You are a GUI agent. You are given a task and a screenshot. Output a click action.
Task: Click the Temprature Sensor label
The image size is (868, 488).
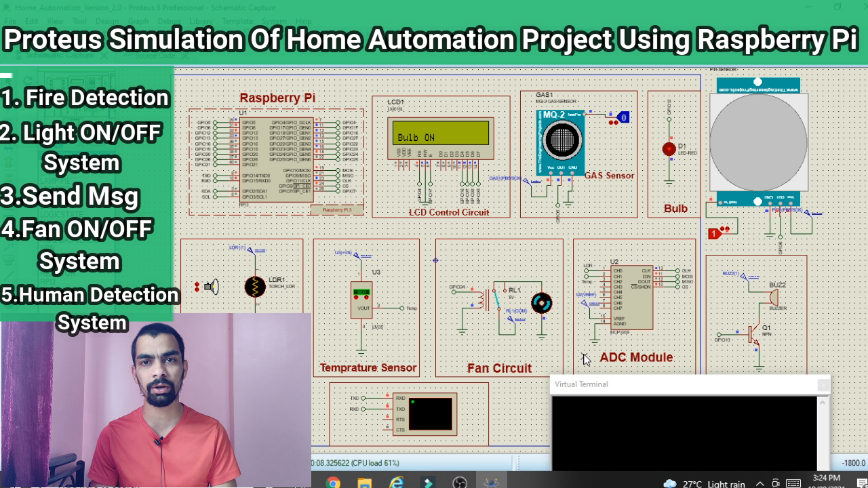pyautogui.click(x=368, y=368)
